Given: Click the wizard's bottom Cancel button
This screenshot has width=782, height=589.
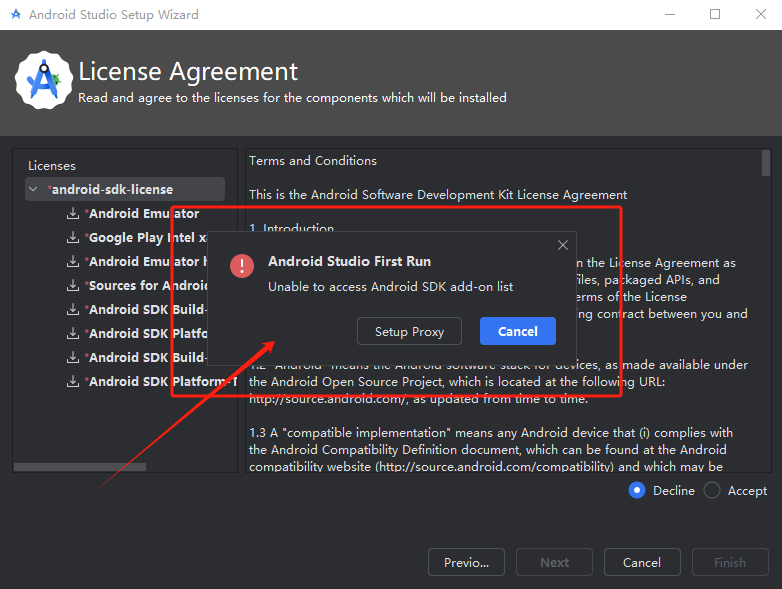Looking at the screenshot, I should 642,562.
